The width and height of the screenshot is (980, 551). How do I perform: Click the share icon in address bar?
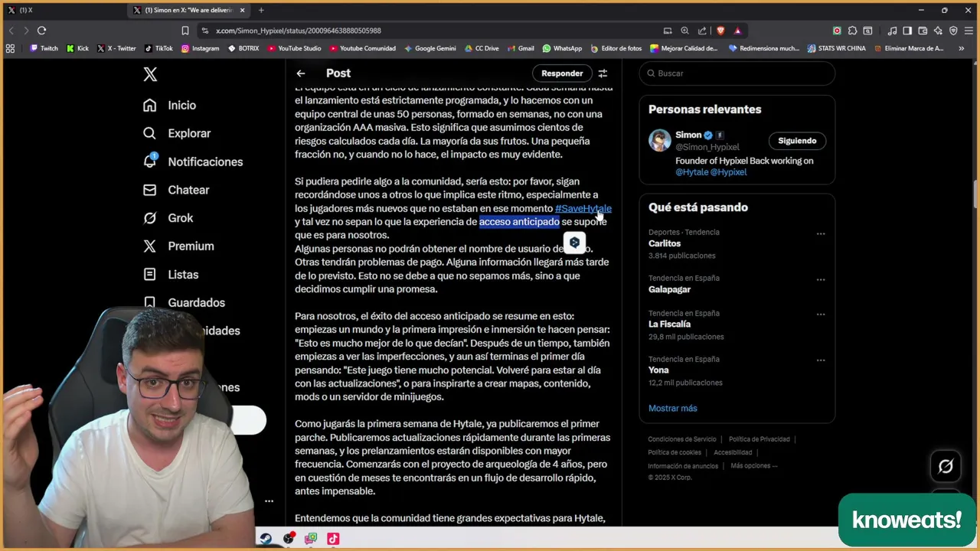(702, 31)
